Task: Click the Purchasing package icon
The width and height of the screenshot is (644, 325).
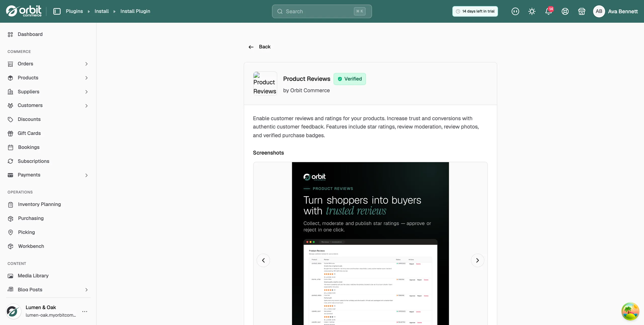Action: [x=10, y=218]
